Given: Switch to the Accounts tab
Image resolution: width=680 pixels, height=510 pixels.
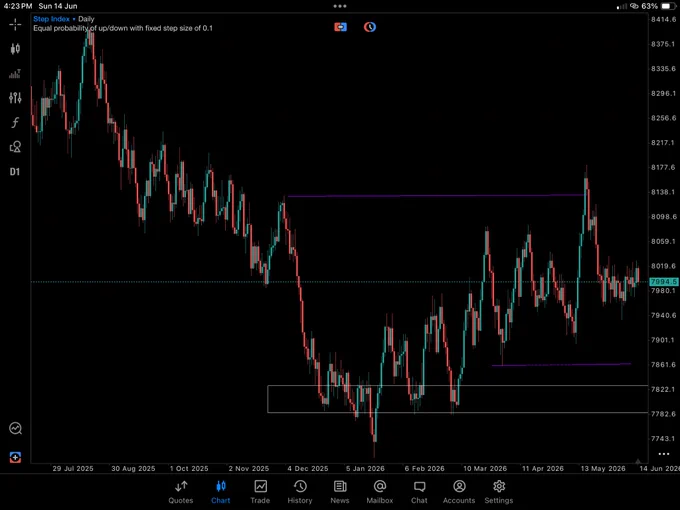Looking at the screenshot, I should (x=459, y=492).
